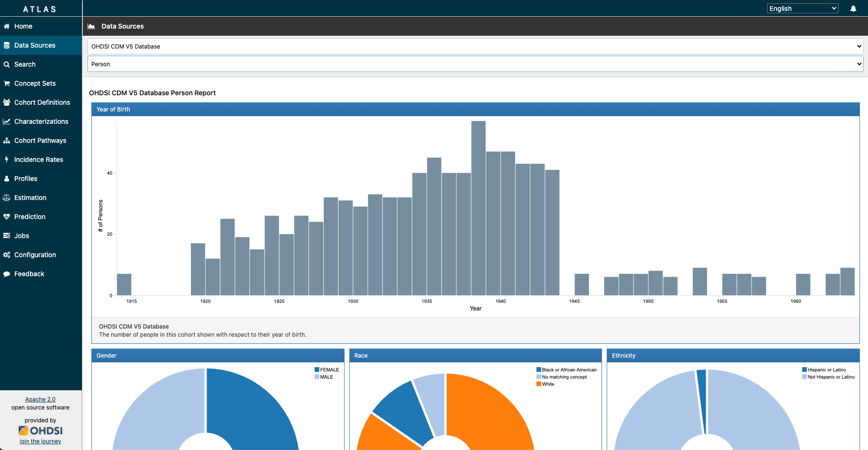Open the English language dropdown

(802, 9)
